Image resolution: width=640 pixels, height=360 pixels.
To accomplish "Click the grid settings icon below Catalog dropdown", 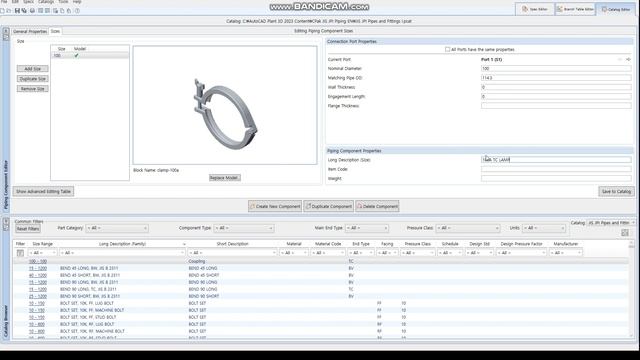I will (625, 233).
